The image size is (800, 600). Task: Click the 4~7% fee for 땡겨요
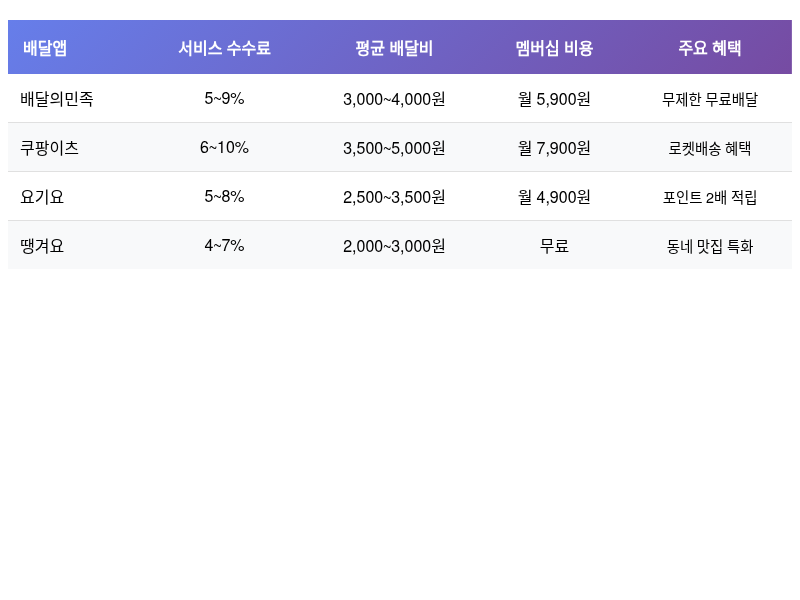223,246
